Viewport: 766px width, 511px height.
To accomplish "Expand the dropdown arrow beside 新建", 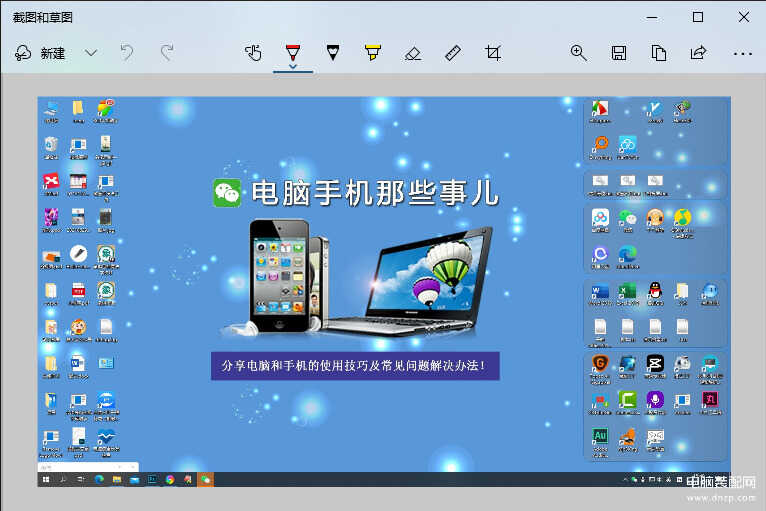I will [91, 53].
